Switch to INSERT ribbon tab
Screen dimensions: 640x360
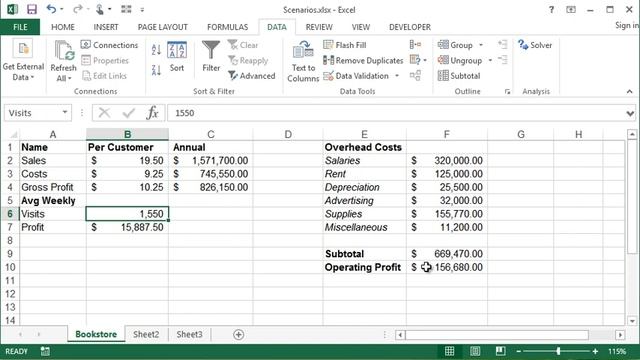pyautogui.click(x=106, y=27)
